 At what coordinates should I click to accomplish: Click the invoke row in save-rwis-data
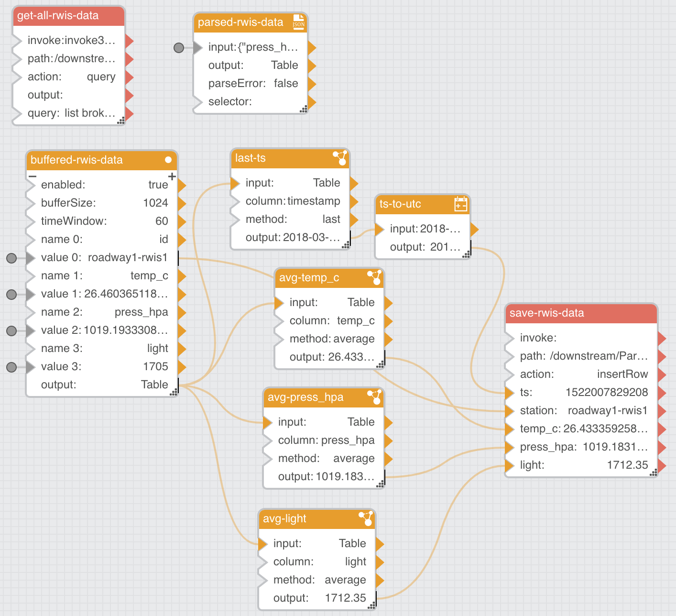[x=581, y=338]
